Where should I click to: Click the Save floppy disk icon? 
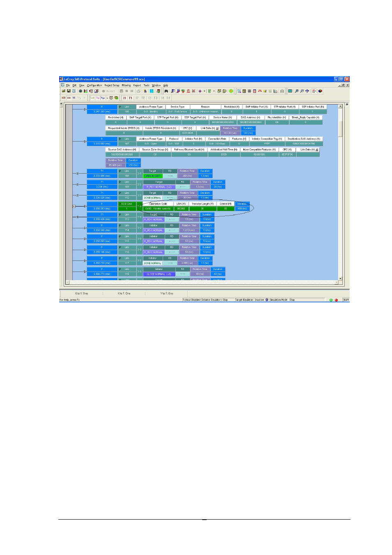click(x=69, y=91)
